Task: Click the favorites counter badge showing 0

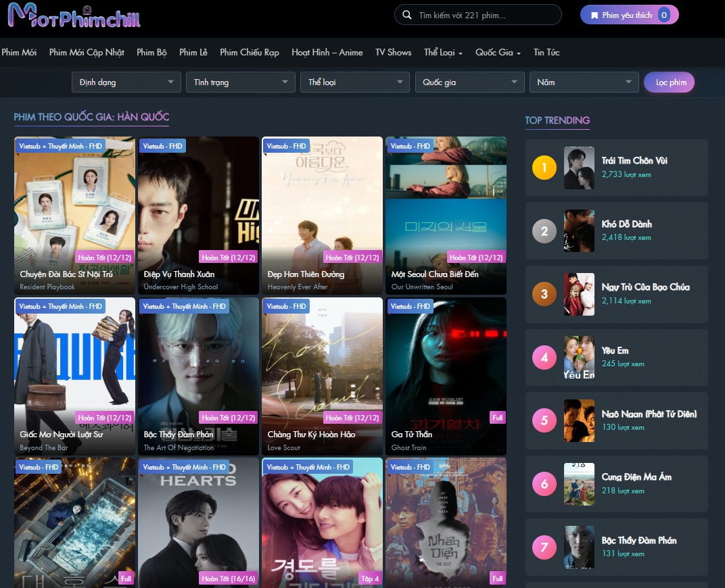Action: point(663,15)
